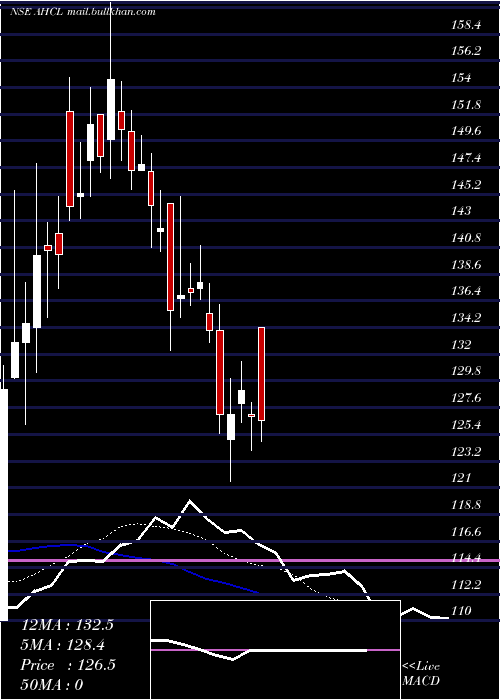The height and width of the screenshot is (700, 500).
Task: Click the 5MA : 128.4 label
Action: pos(63,645)
